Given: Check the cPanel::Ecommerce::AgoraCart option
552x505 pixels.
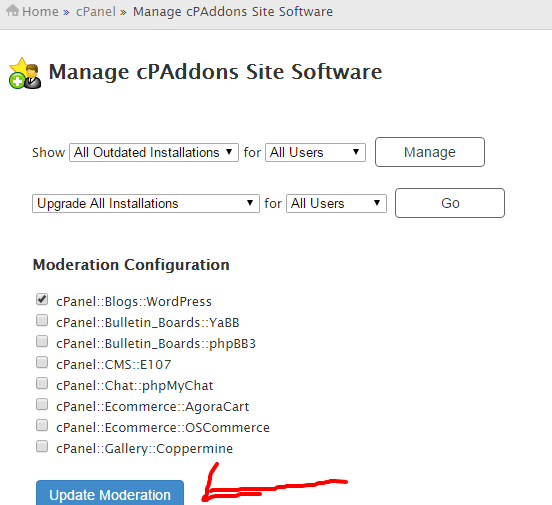Looking at the screenshot, I should click(x=42, y=404).
